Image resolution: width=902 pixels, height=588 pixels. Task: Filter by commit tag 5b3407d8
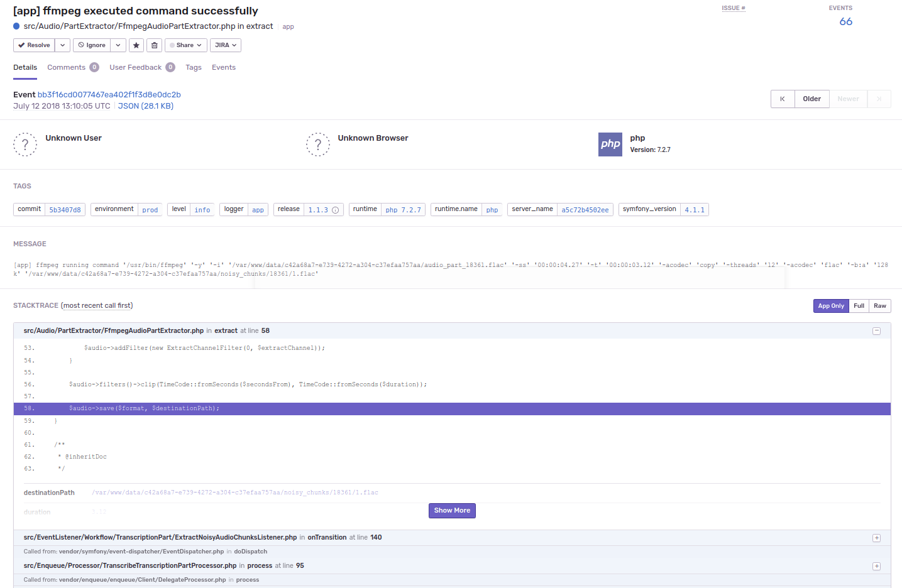[x=65, y=210]
